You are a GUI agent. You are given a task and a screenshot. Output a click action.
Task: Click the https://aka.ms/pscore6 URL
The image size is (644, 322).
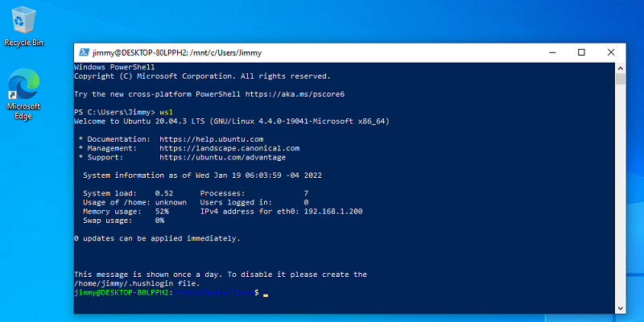[295, 94]
